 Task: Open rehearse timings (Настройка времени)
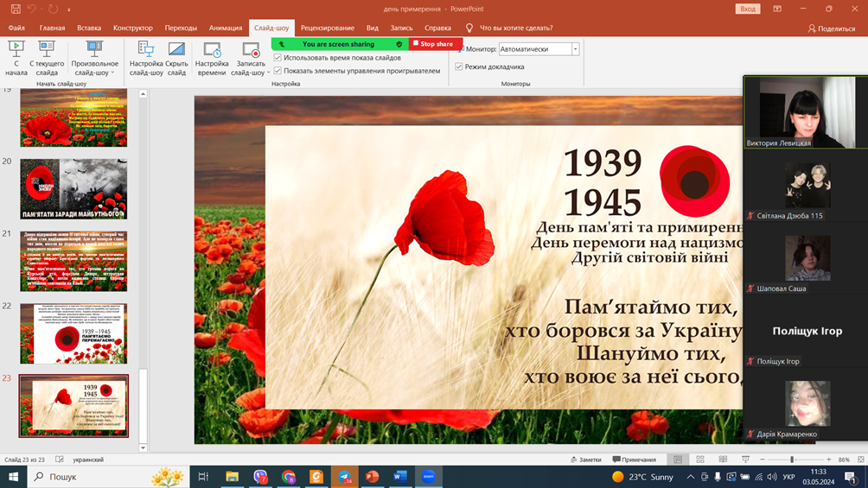pyautogui.click(x=212, y=58)
